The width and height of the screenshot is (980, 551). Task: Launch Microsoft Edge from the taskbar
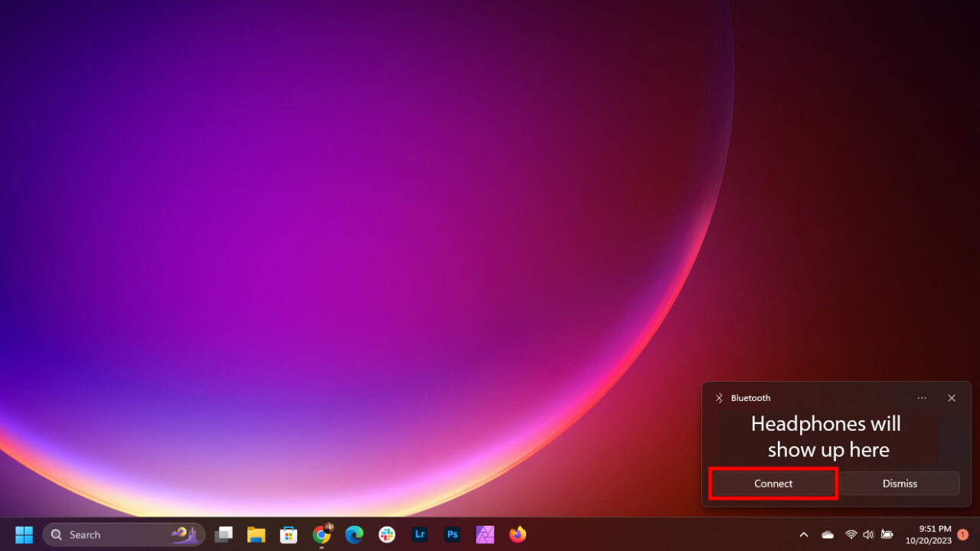coord(354,534)
